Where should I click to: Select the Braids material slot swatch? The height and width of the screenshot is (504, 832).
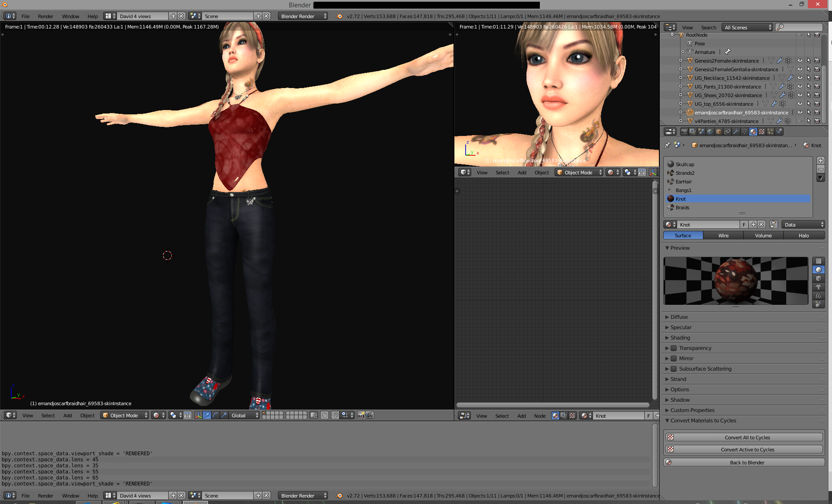tap(671, 208)
